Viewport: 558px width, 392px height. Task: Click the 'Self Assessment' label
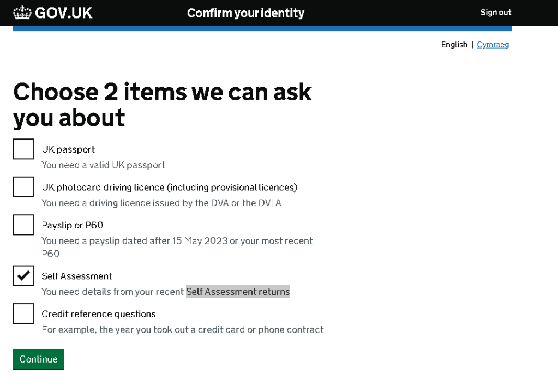pos(77,276)
